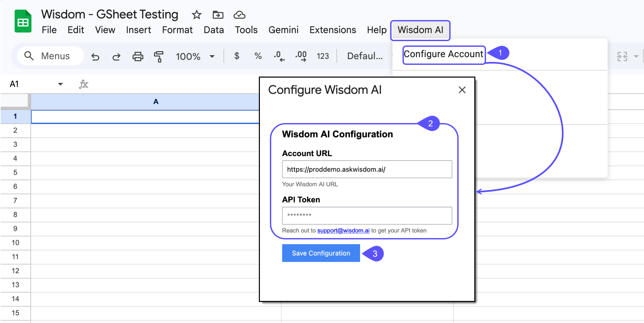The image size is (644, 323).
Task: Open the 123 number format menu
Action: (x=323, y=56)
